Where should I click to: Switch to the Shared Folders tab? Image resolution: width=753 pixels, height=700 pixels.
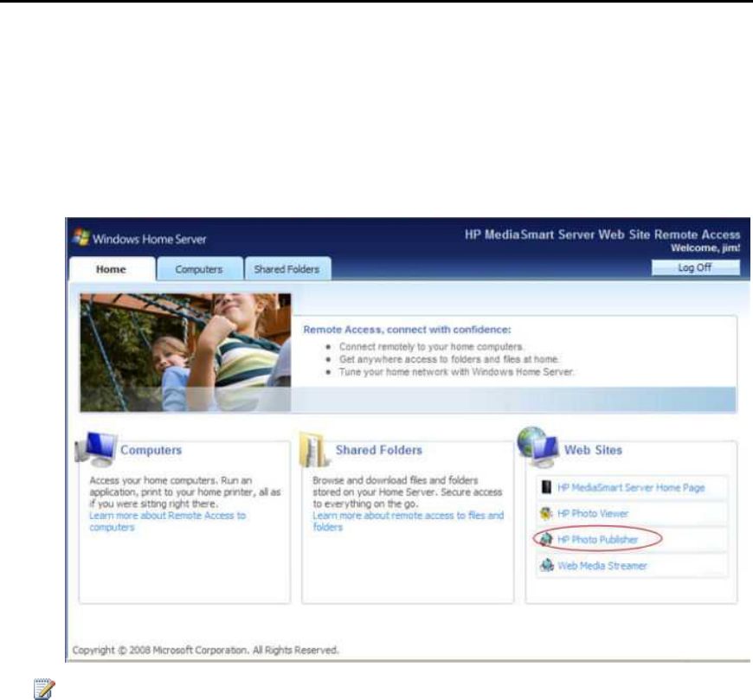pos(287,269)
